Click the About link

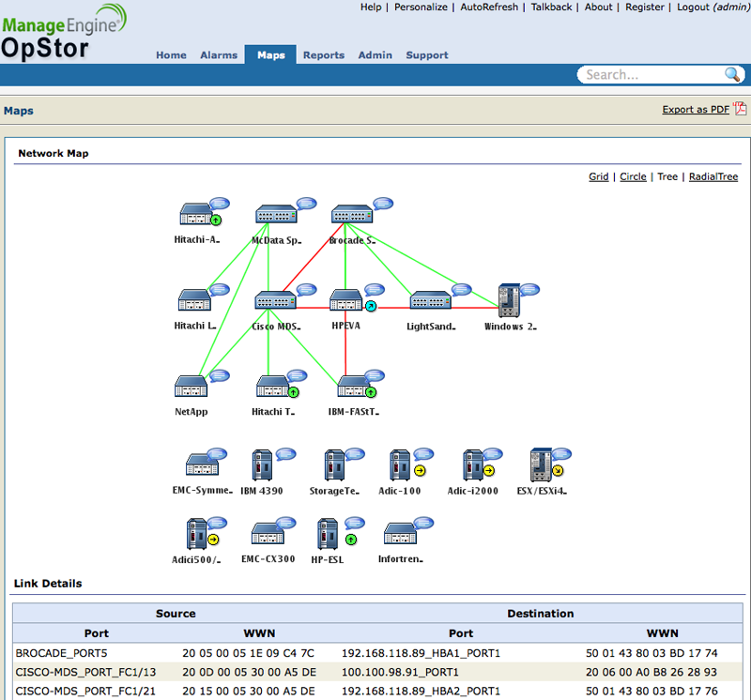(598, 8)
